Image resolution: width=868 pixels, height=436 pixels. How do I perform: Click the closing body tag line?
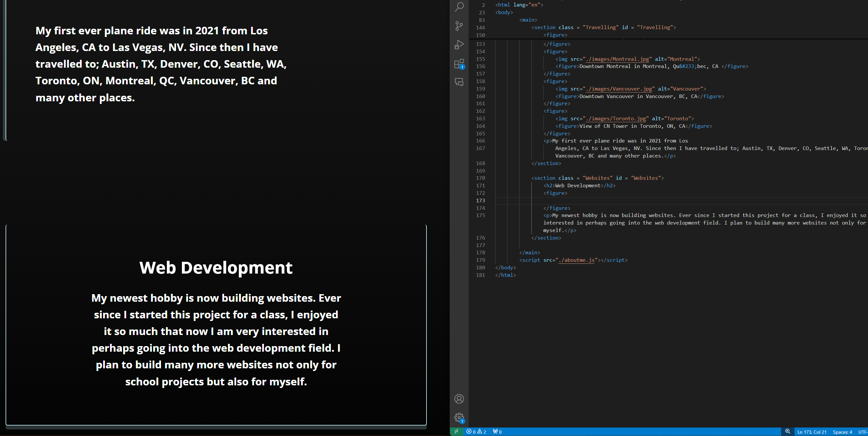pos(506,268)
